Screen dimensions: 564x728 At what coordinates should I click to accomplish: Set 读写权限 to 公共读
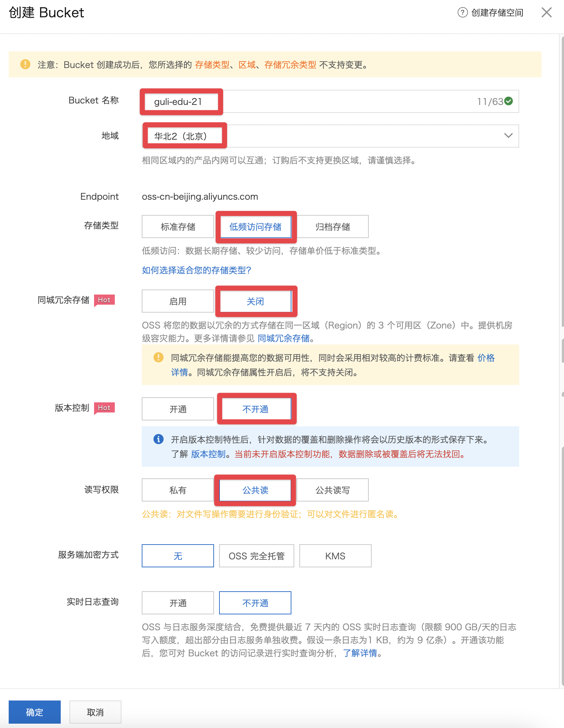click(255, 490)
